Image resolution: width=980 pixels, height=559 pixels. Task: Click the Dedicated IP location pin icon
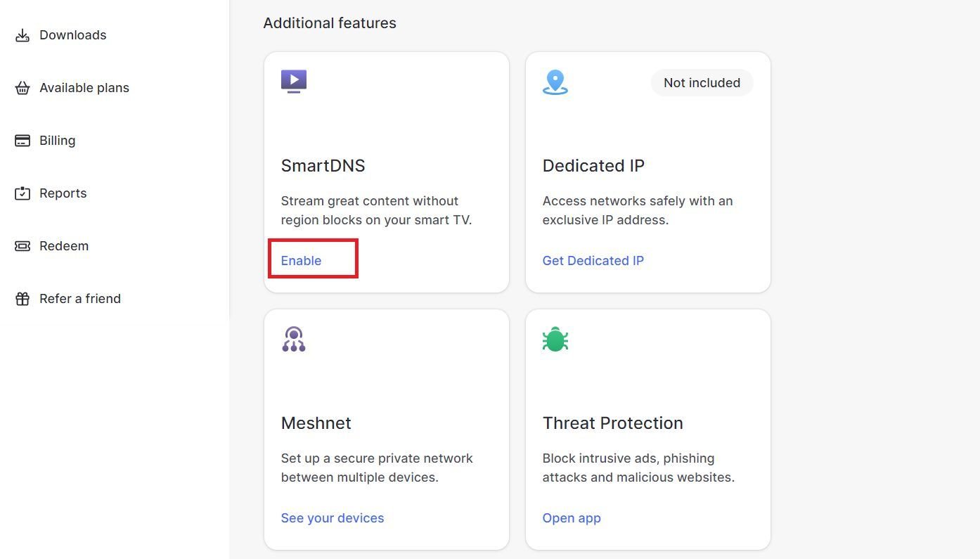[555, 82]
